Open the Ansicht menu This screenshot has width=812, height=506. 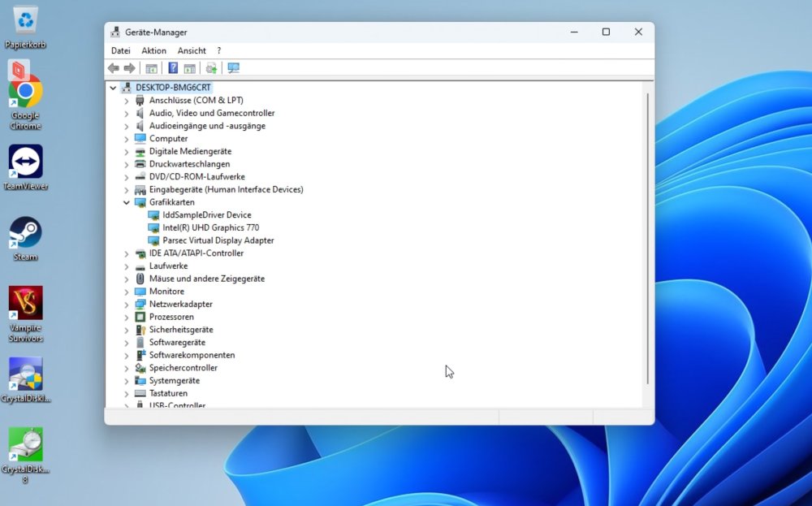[x=192, y=50]
